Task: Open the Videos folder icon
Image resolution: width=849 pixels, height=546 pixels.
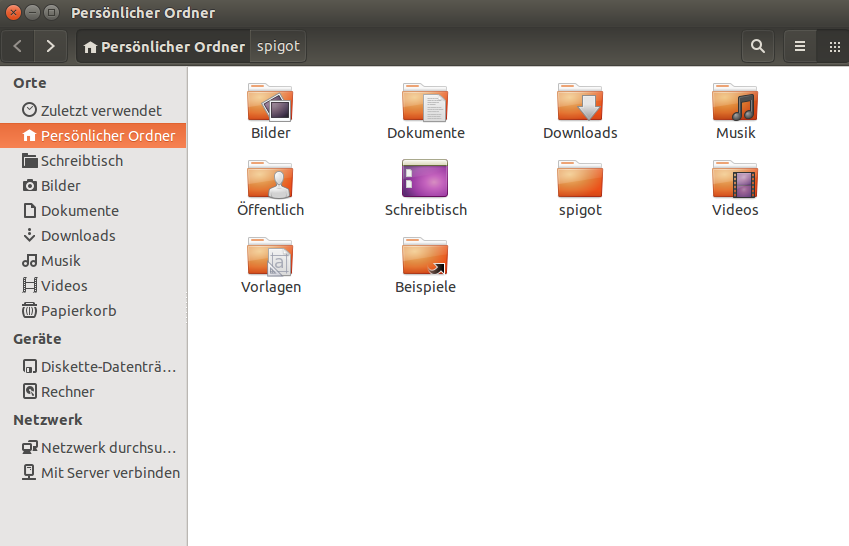Action: coord(735,179)
